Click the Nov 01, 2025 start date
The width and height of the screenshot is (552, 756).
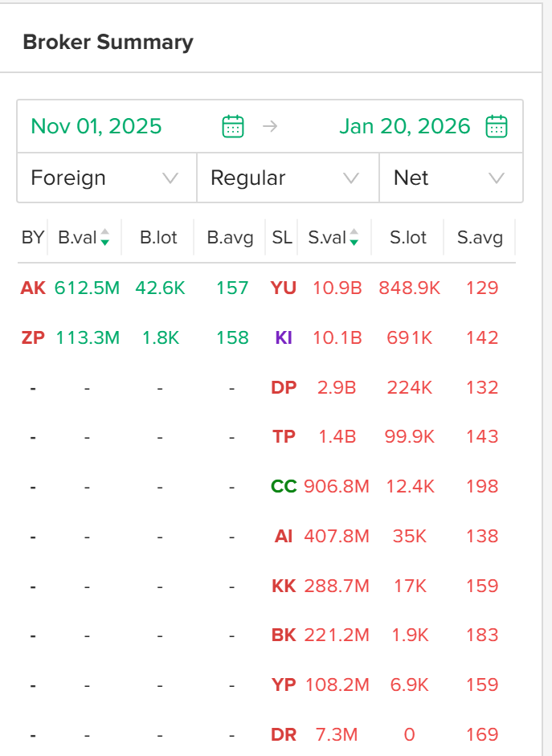point(96,126)
